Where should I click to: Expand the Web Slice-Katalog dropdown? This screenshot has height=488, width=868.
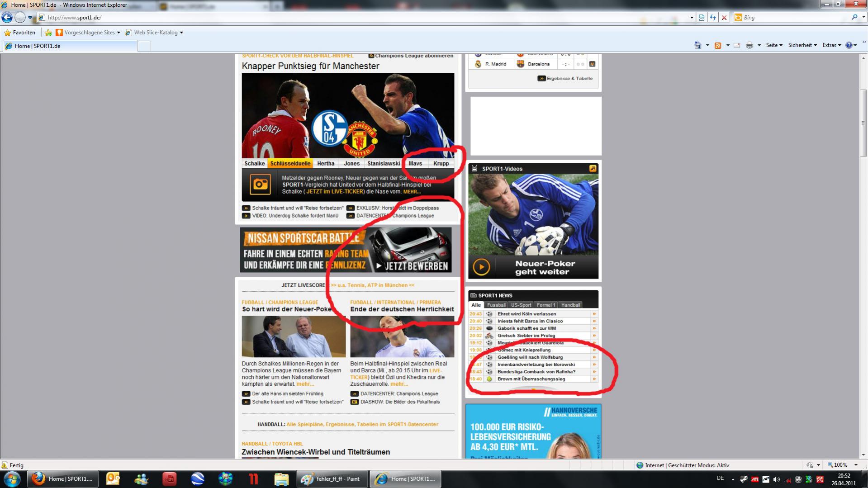181,33
